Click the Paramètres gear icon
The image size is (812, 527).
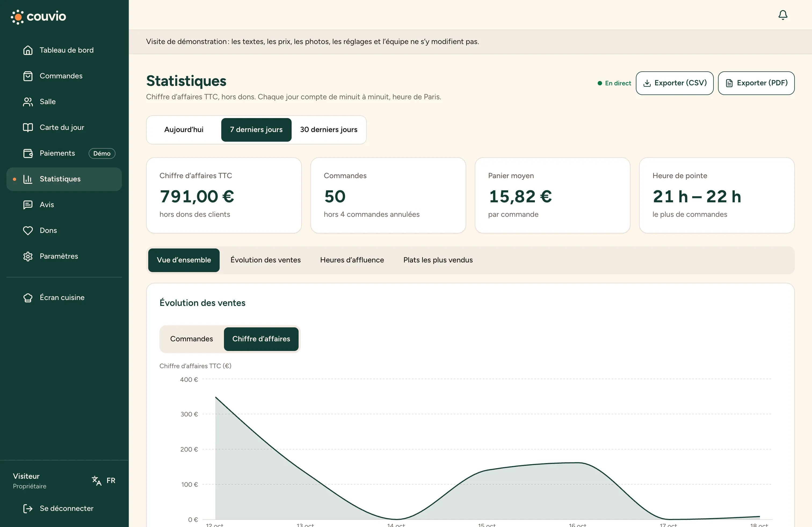tap(28, 256)
